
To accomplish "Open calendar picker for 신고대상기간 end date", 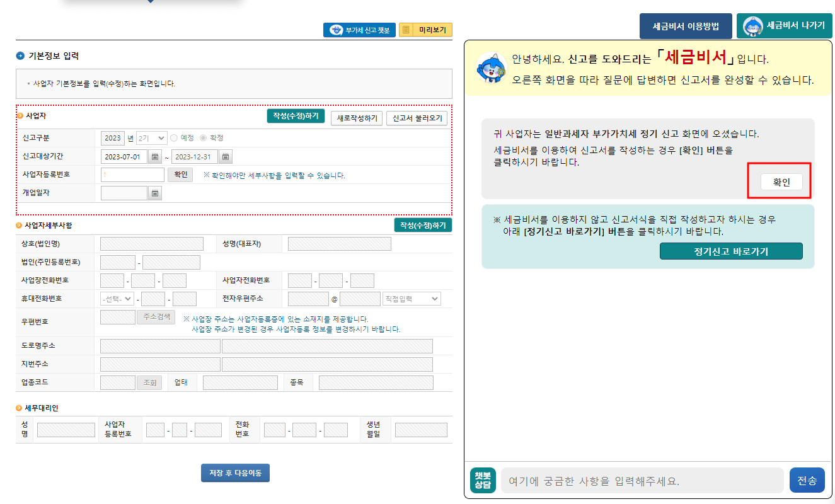I will coord(225,156).
